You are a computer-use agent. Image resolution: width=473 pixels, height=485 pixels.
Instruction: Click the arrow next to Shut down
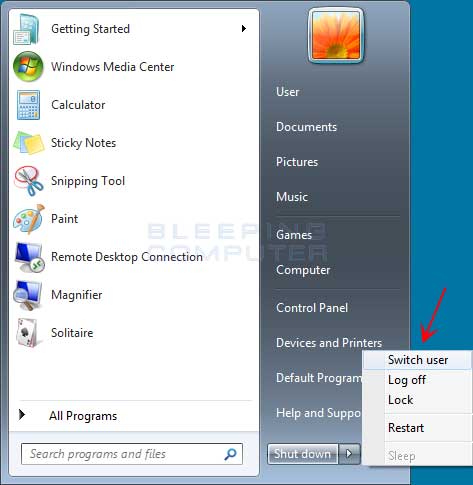(349, 454)
